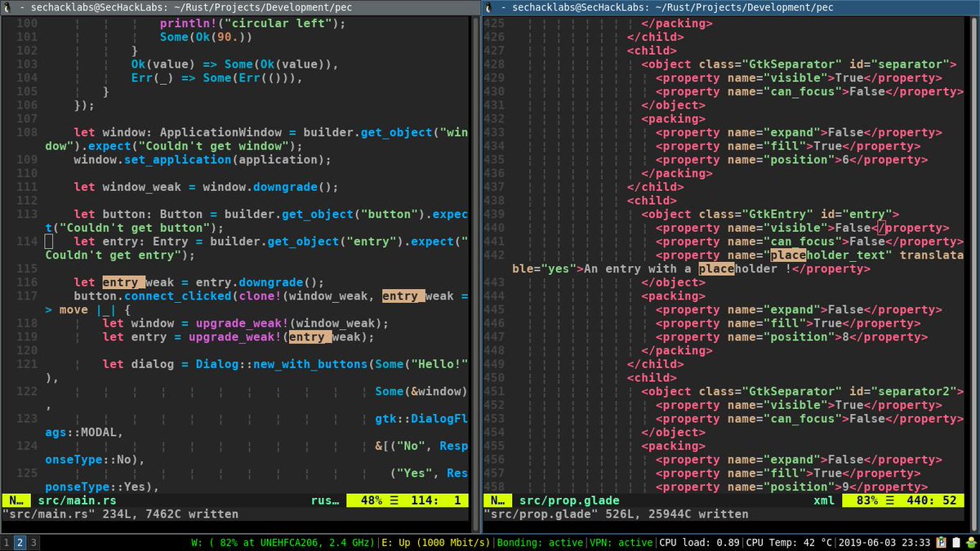The height and width of the screenshot is (551, 980).
Task: Click GtkEntry id="entry" object line
Action: (770, 214)
